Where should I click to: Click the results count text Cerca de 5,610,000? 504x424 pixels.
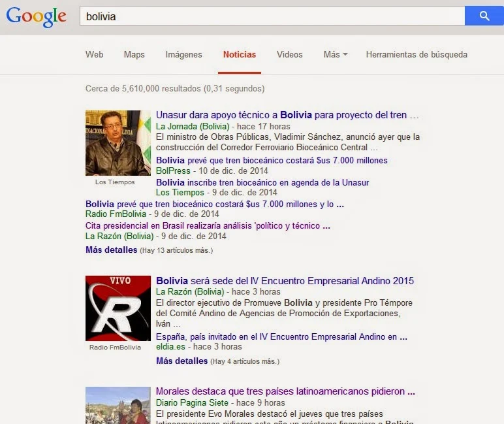click(175, 88)
